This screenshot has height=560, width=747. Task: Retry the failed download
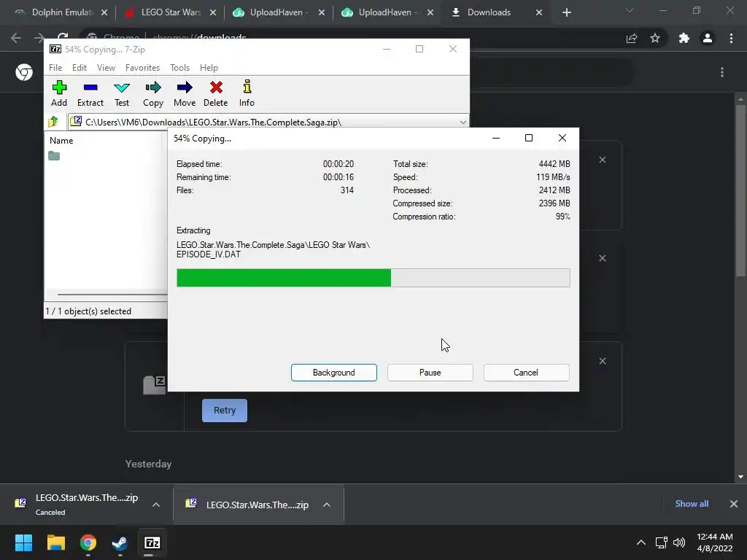coord(225,411)
